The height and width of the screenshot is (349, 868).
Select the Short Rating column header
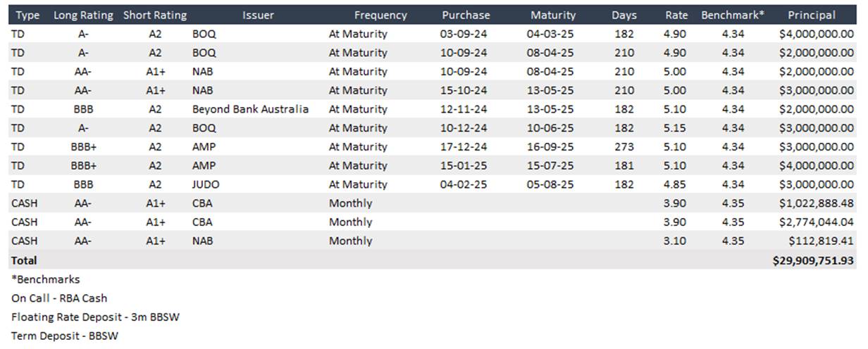pyautogui.click(x=155, y=15)
